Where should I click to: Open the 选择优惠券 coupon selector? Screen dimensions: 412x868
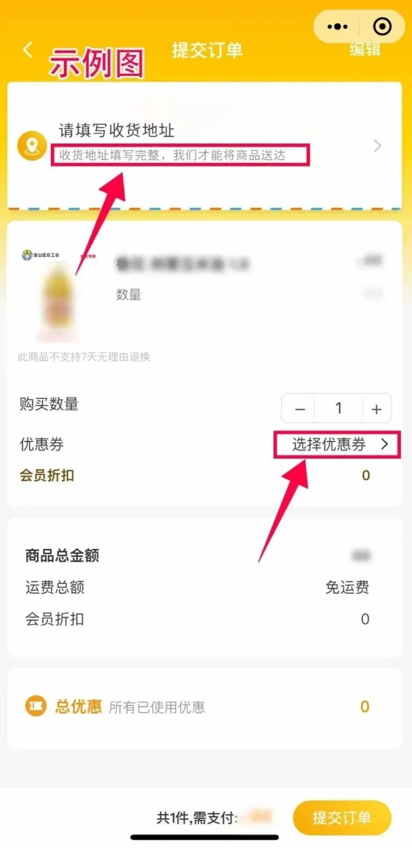click(x=337, y=445)
